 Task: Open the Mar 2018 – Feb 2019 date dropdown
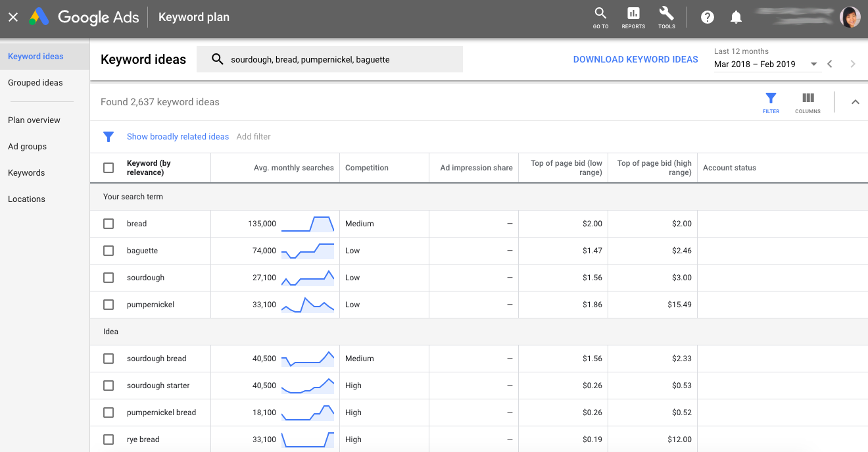tap(765, 64)
